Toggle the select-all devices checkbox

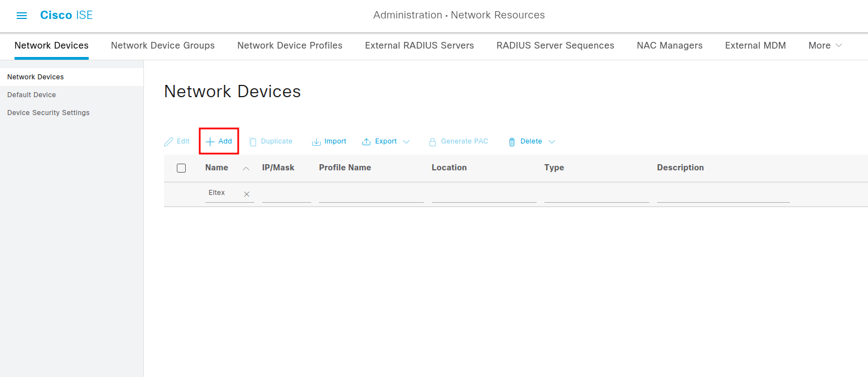pos(181,168)
